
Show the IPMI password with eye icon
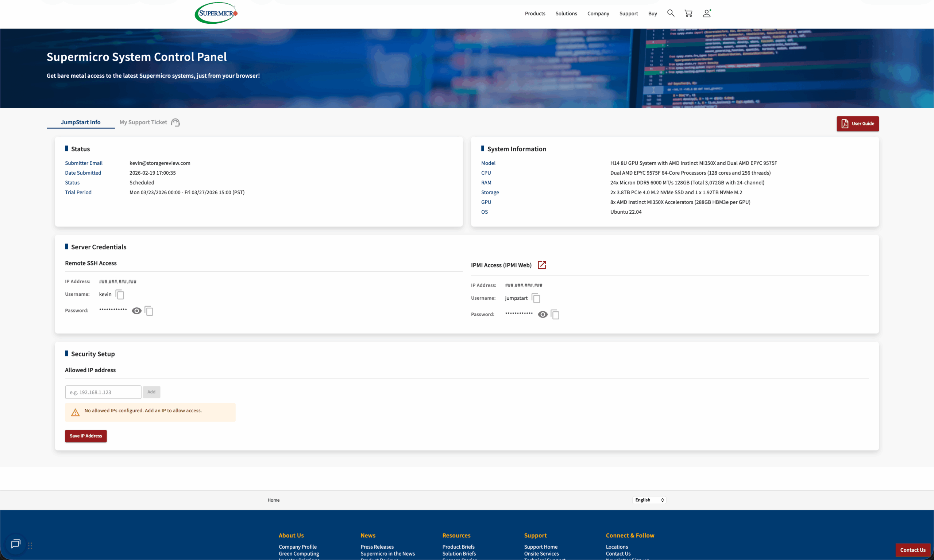[543, 314]
